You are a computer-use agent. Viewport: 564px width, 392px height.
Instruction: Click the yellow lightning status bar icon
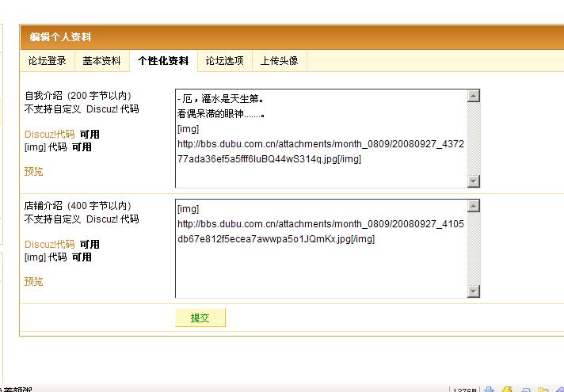(x=507, y=389)
